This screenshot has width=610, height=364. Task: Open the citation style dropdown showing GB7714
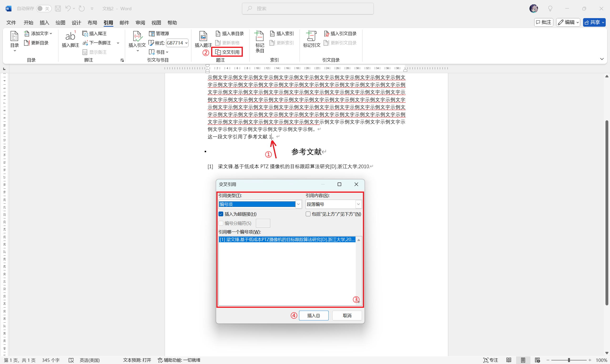pyautogui.click(x=185, y=43)
